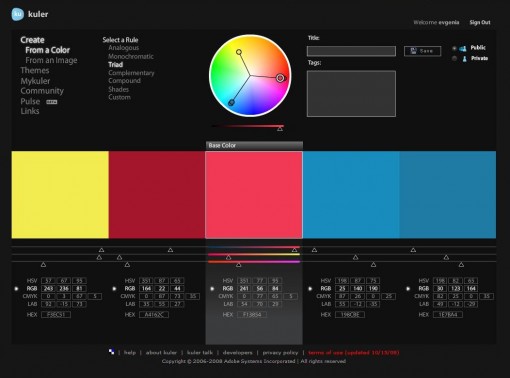Click the dark red color swatch
Image resolution: width=510 pixels, height=378 pixels.
[157, 195]
